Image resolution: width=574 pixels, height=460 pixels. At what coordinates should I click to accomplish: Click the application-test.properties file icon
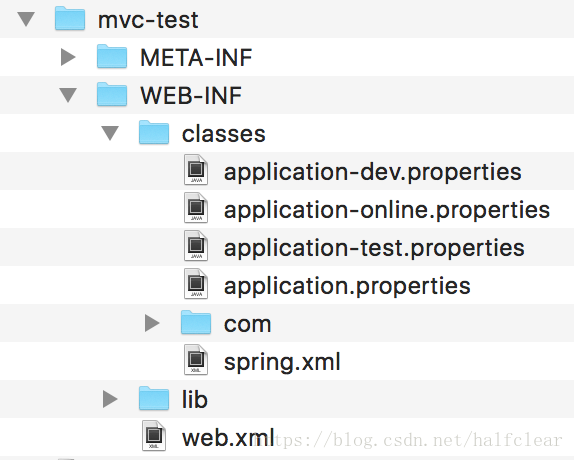(x=196, y=246)
